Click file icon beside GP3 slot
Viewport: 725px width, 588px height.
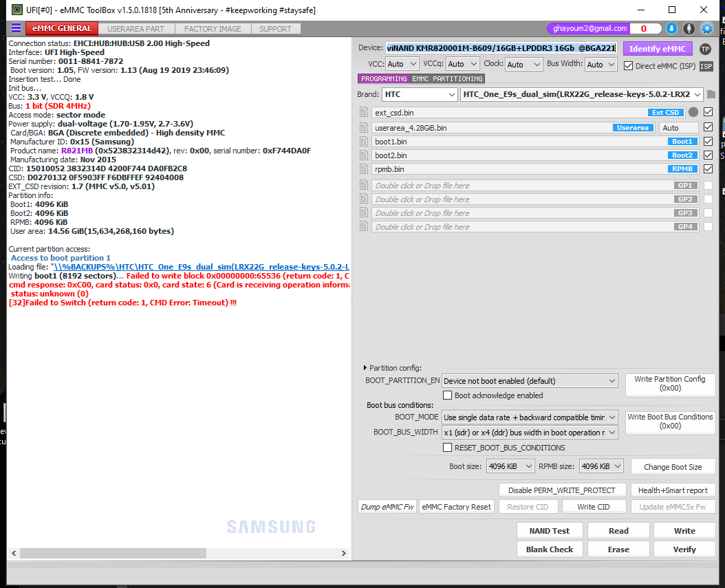[x=364, y=213]
